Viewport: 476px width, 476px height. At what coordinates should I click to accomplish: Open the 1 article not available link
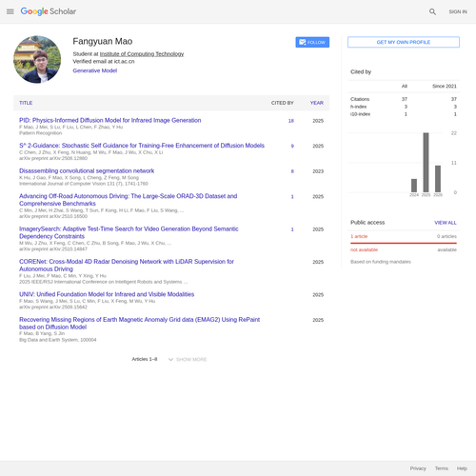359,236
